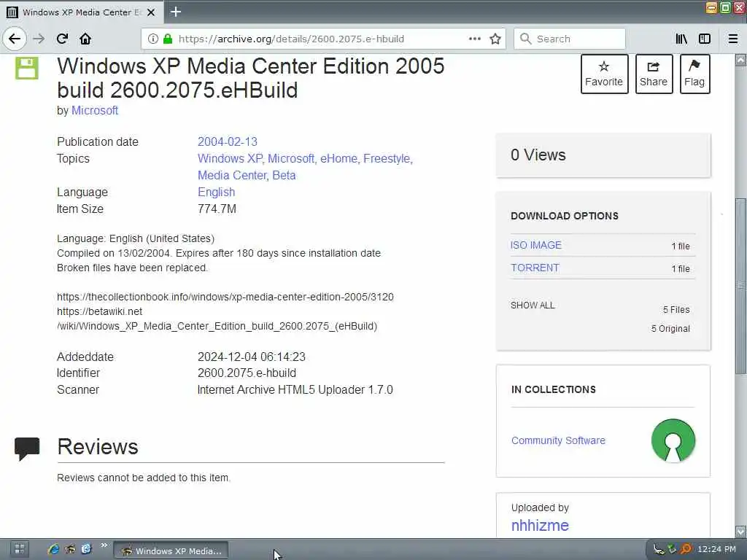Screen dimensions: 747x560
Task: Open the Freestyle topic link
Action: tap(387, 158)
